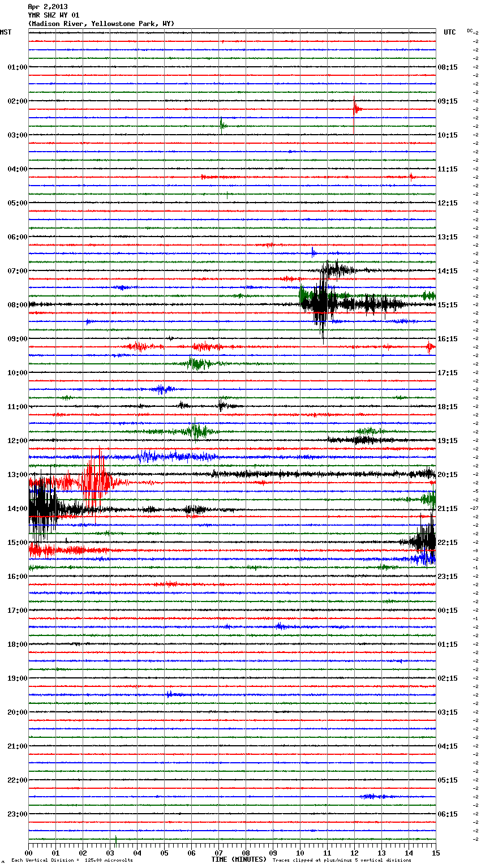Select the "23:15" UTC time label
Screen dimensions: 481x868
click(x=448, y=577)
